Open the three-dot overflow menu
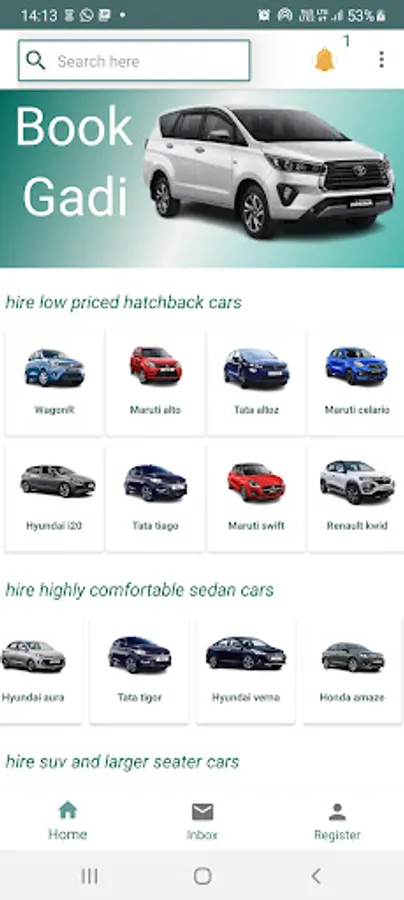 click(x=382, y=60)
